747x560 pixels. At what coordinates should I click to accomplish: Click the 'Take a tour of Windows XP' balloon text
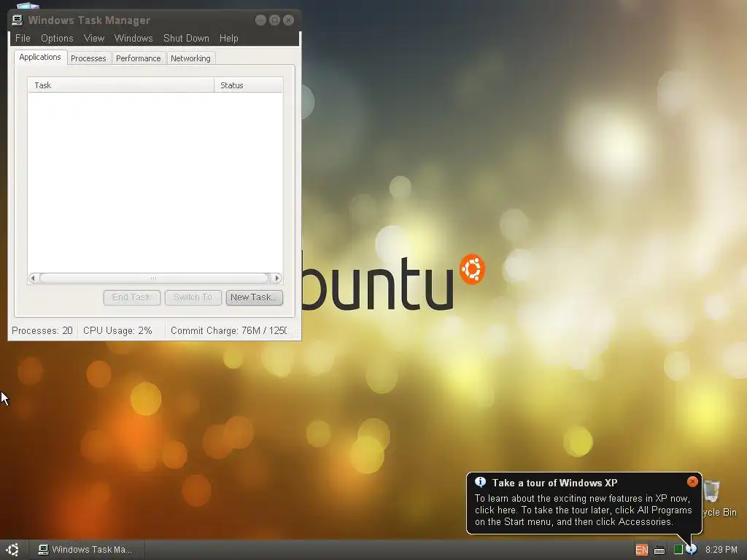tap(554, 483)
